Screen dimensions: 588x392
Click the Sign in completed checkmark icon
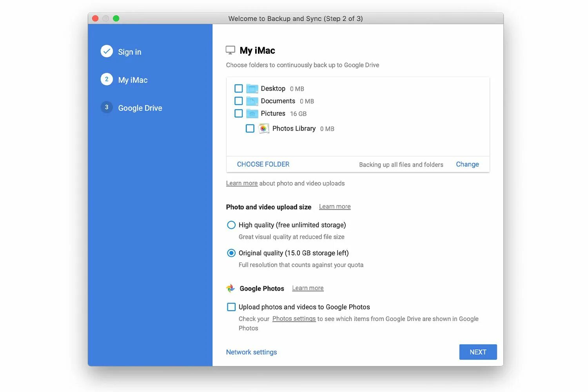click(107, 51)
